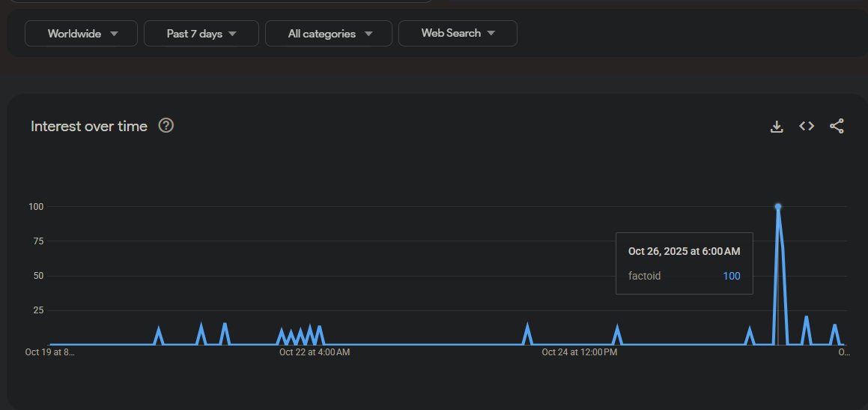Open the Web Search type dropdown
The width and height of the screenshot is (868, 410).
(458, 33)
